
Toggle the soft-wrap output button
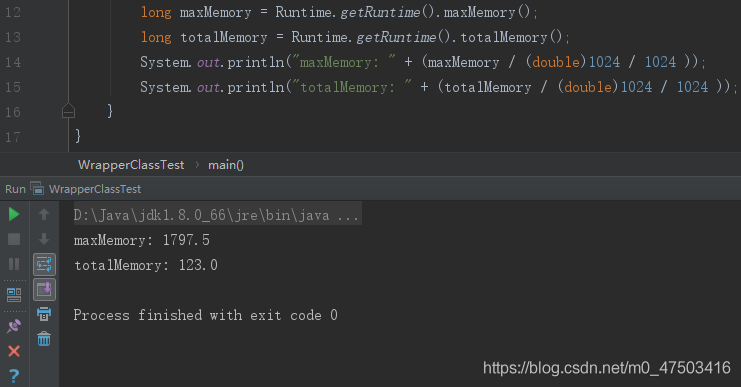(44, 264)
